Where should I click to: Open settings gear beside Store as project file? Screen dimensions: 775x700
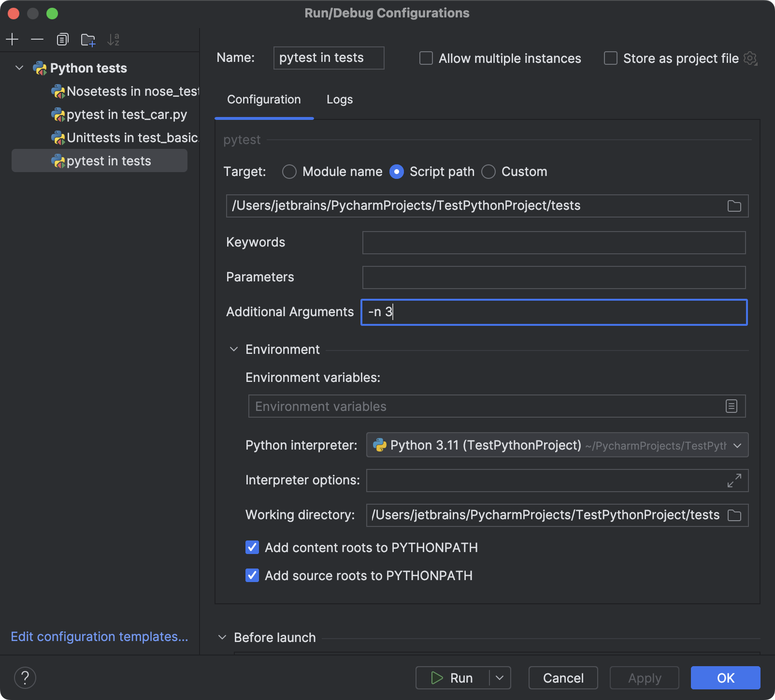click(x=750, y=58)
